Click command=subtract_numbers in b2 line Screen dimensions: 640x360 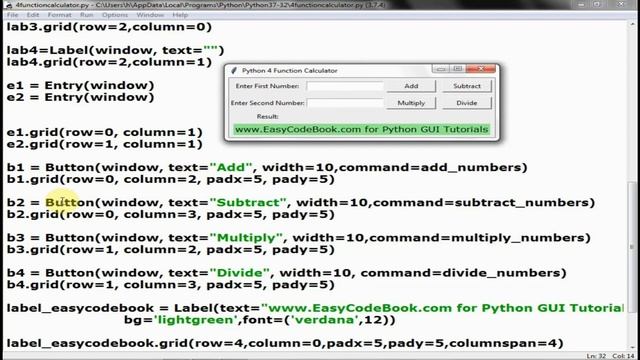(481, 202)
